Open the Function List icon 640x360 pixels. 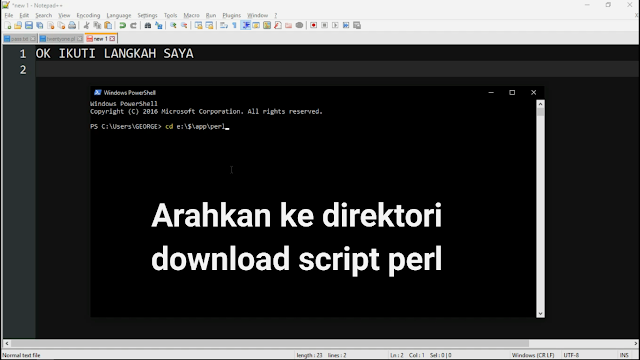278,25
